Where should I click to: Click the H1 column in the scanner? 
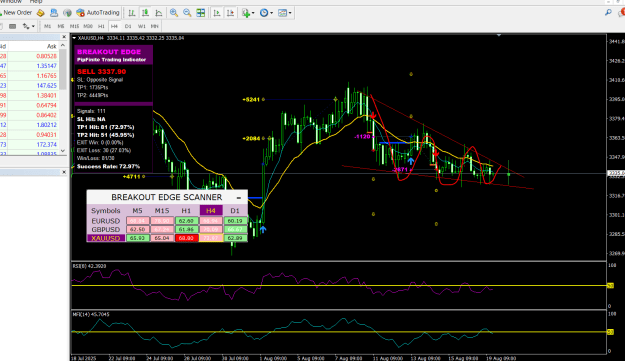point(186,211)
